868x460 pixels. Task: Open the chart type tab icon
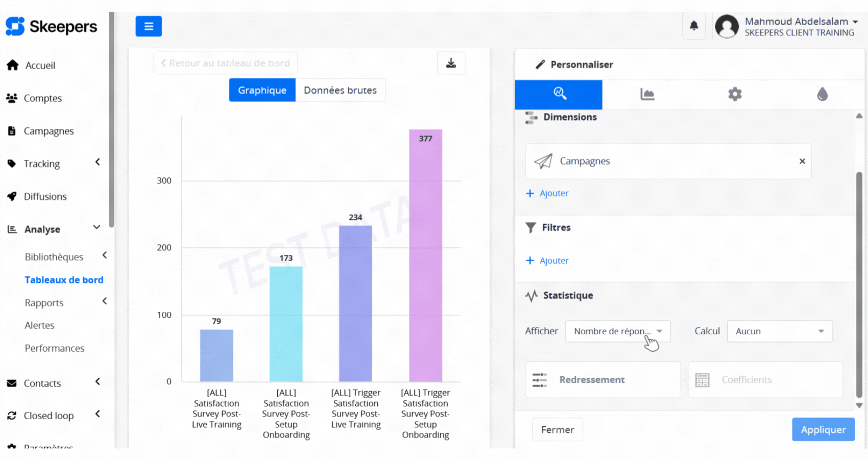click(x=647, y=94)
